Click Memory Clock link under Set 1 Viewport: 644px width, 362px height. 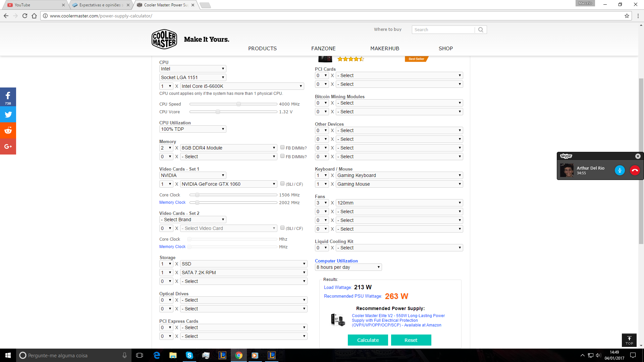tap(172, 202)
